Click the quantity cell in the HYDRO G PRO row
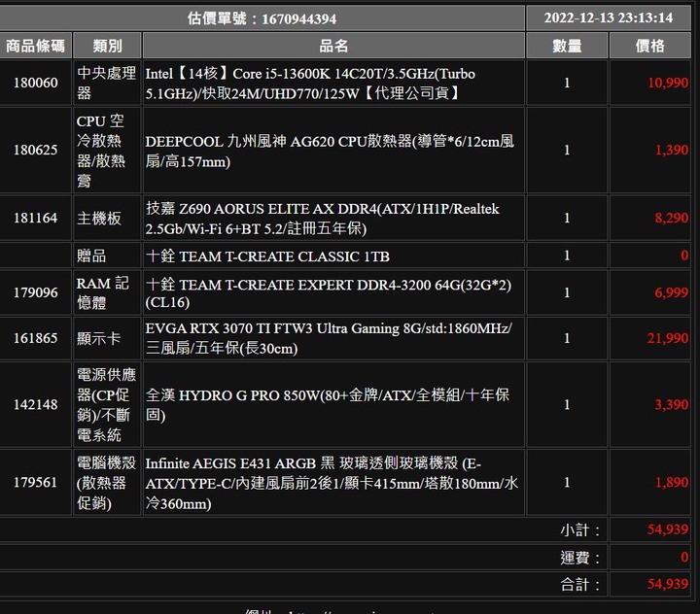700x614 pixels. pos(567,404)
